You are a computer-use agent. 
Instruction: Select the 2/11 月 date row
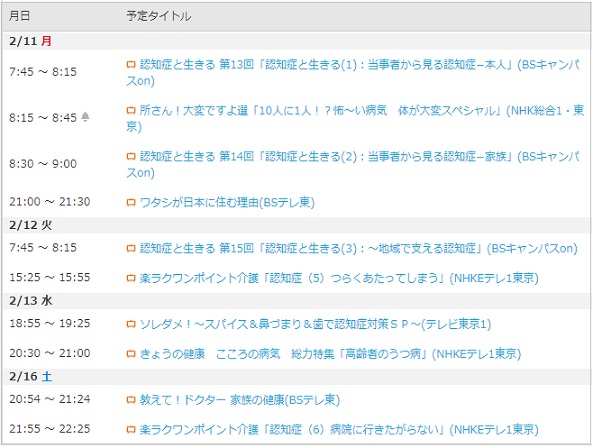(296, 41)
